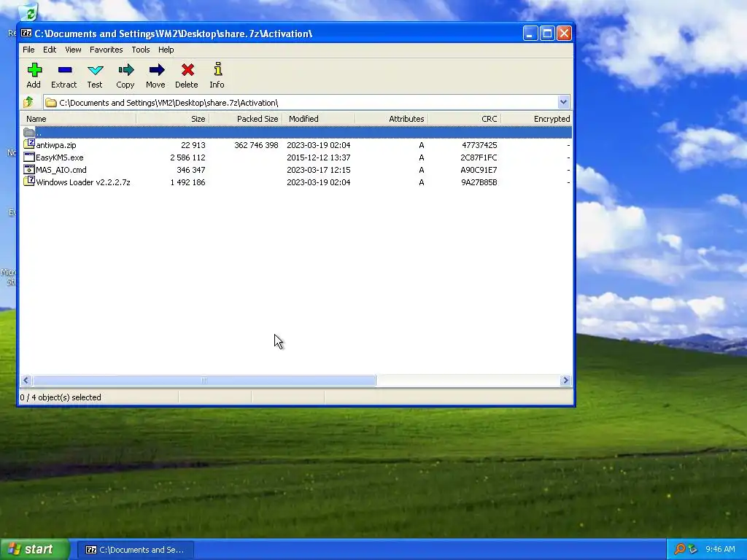The image size is (747, 560).
Task: Click status text '0 / 4 object(s) selected'
Action: click(61, 397)
